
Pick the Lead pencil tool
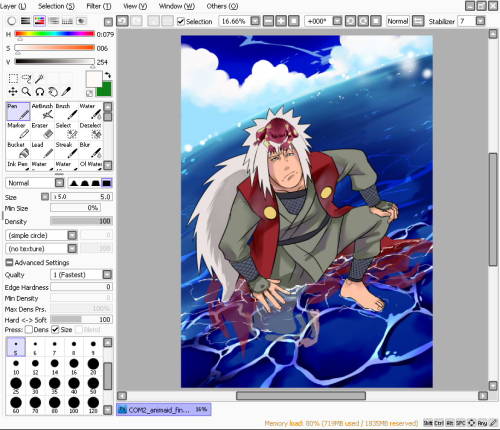click(42, 150)
